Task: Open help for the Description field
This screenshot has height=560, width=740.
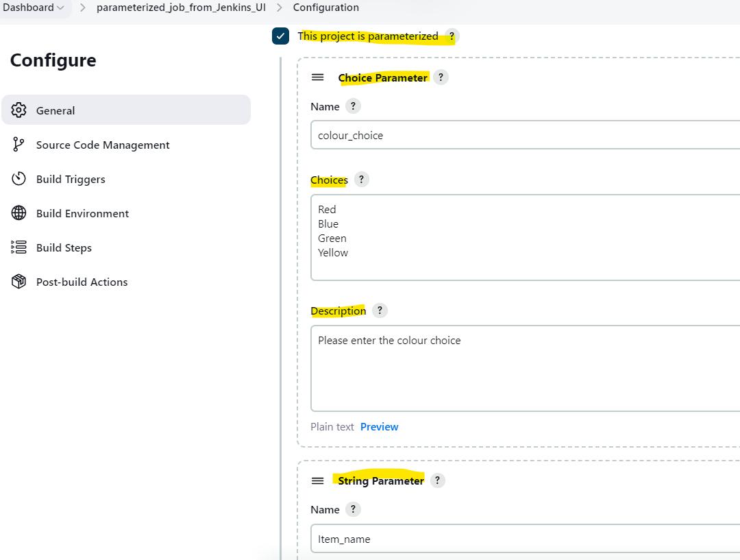Action: pyautogui.click(x=380, y=311)
